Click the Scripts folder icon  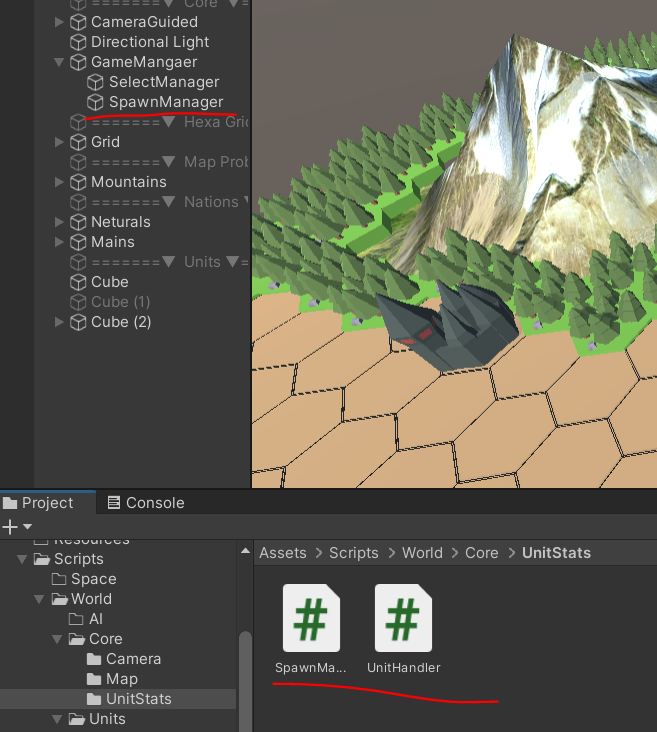pos(42,559)
